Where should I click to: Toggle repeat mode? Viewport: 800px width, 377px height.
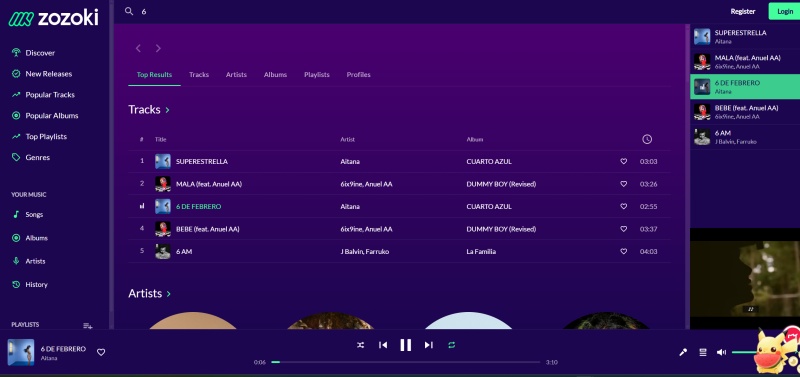click(x=451, y=345)
